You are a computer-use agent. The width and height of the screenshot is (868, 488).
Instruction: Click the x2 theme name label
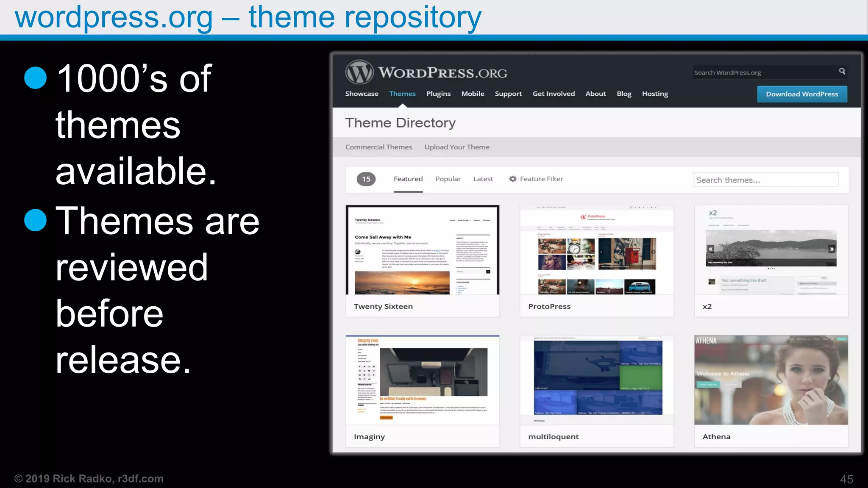707,306
